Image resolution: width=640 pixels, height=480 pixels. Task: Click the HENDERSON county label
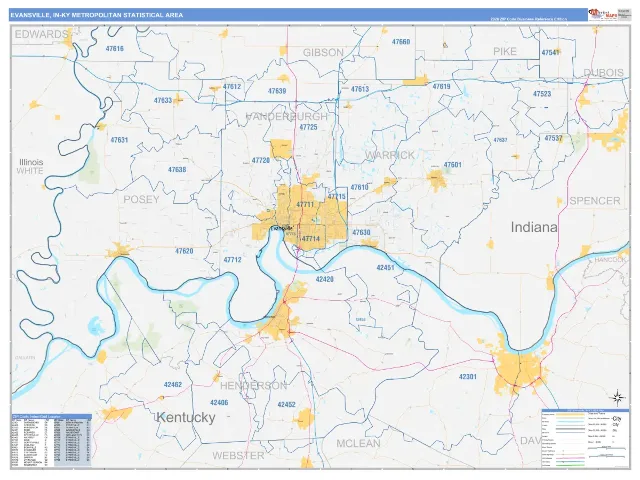253,386
